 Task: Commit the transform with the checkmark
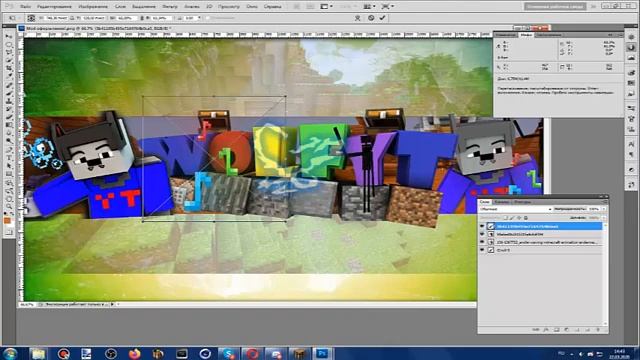(x=382, y=18)
